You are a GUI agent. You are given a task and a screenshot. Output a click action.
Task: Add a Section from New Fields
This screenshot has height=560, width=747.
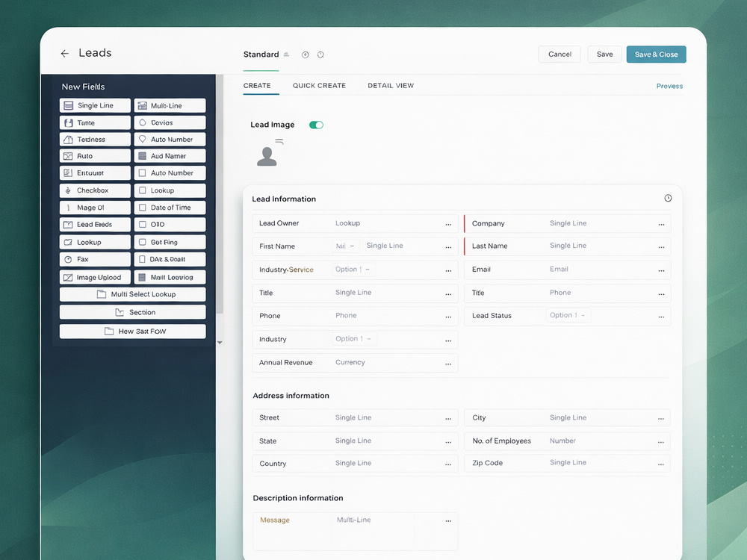[132, 312]
